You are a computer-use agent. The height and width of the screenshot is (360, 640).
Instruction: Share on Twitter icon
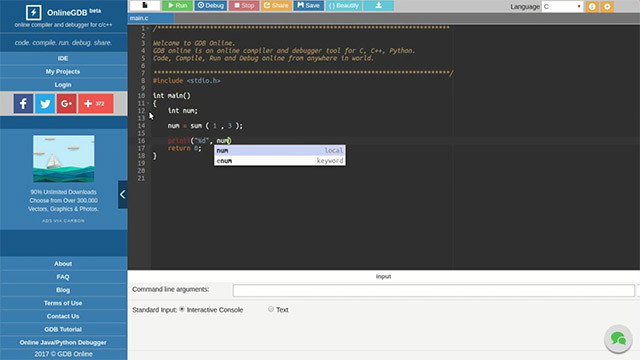[x=45, y=104]
